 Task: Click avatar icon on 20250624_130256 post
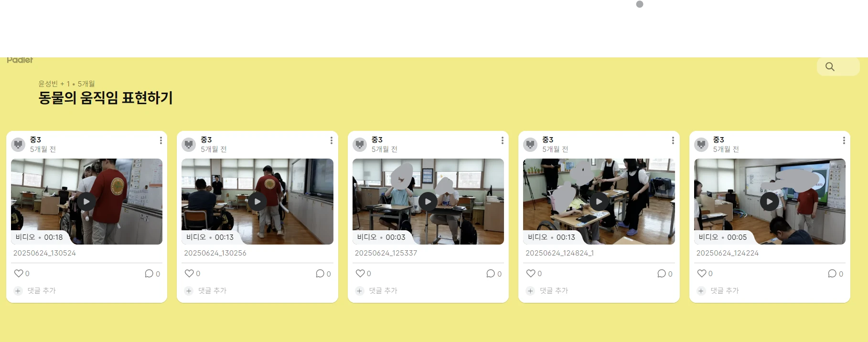189,144
